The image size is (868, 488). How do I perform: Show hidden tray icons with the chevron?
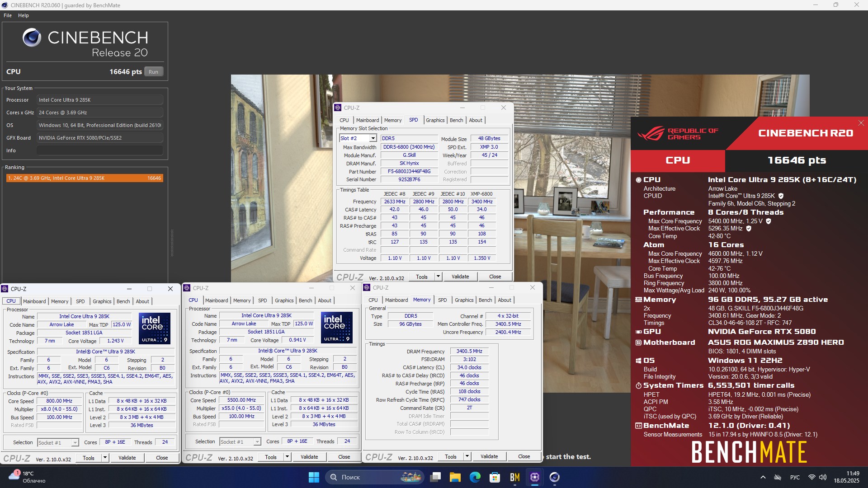(x=763, y=477)
